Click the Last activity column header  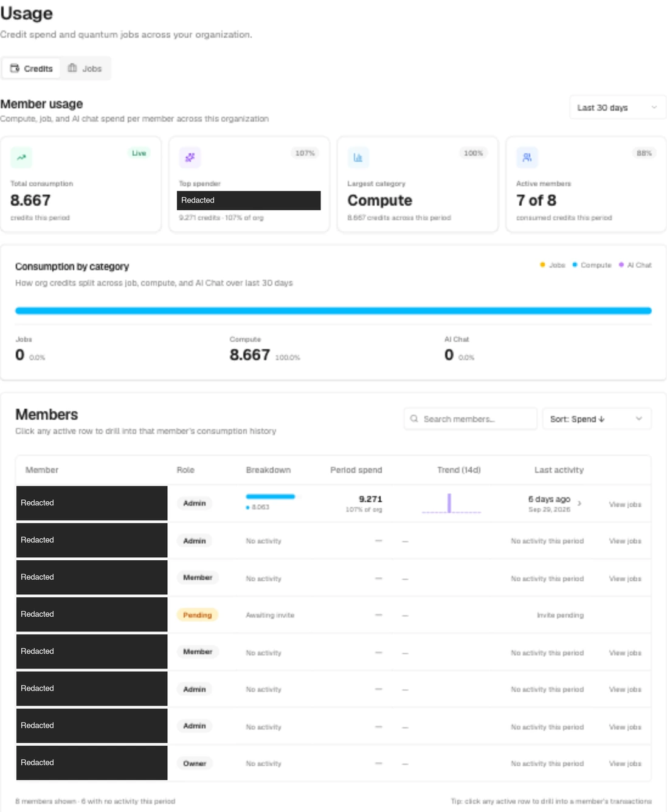tap(559, 470)
